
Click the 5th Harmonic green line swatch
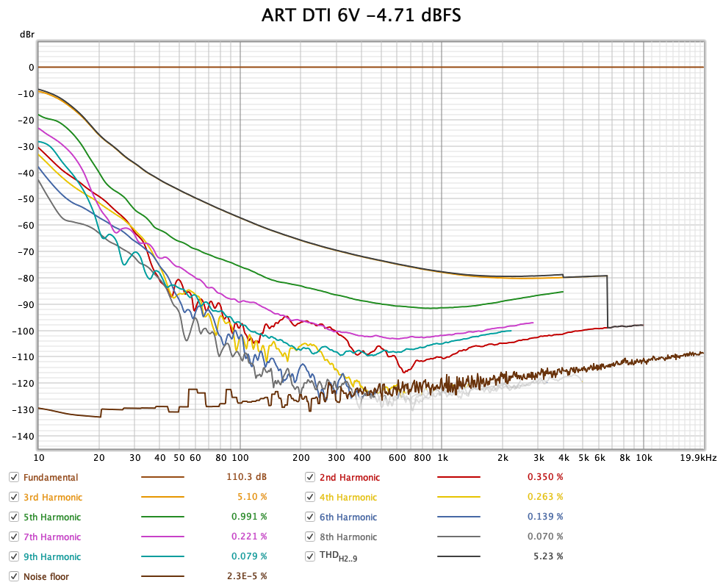click(163, 517)
